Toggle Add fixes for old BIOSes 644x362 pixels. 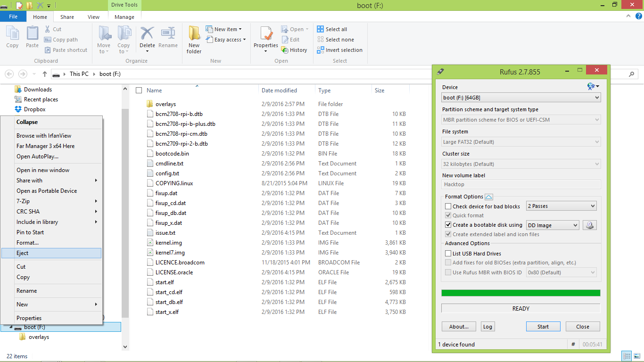click(448, 263)
